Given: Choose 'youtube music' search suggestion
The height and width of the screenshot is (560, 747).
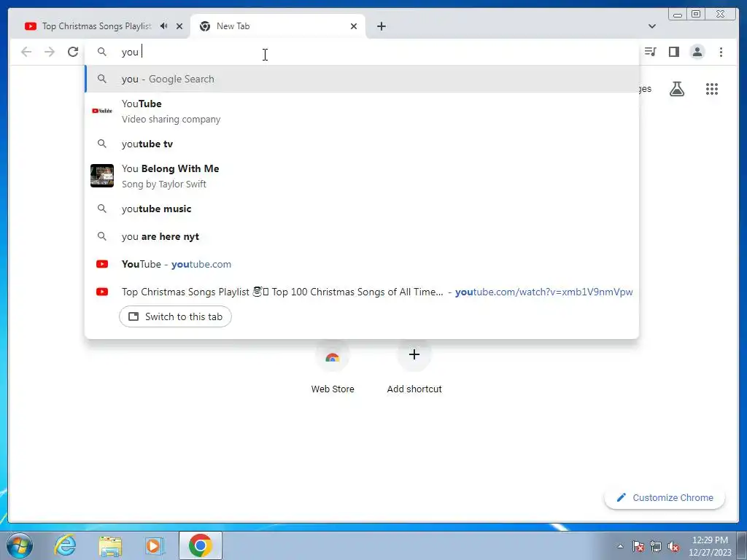Looking at the screenshot, I should (x=362, y=209).
